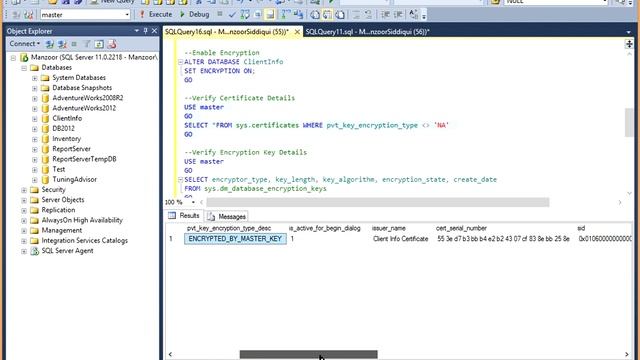The image size is (640, 360).
Task: Toggle the Results to Grid icon
Action: pos(327,15)
